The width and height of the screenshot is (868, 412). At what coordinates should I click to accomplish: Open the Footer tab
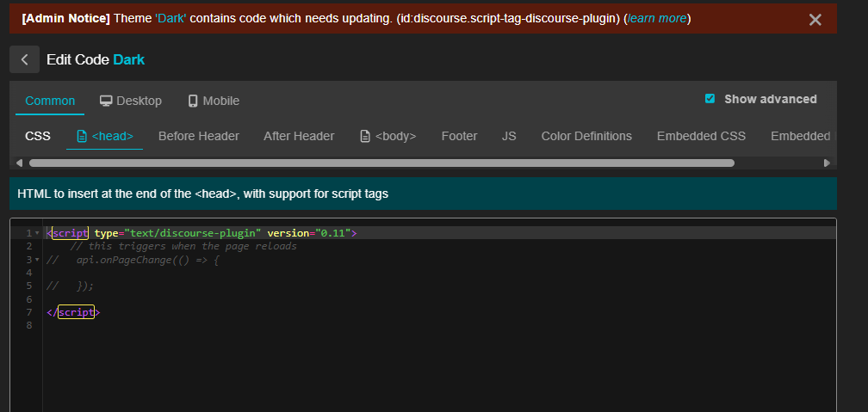[460, 136]
